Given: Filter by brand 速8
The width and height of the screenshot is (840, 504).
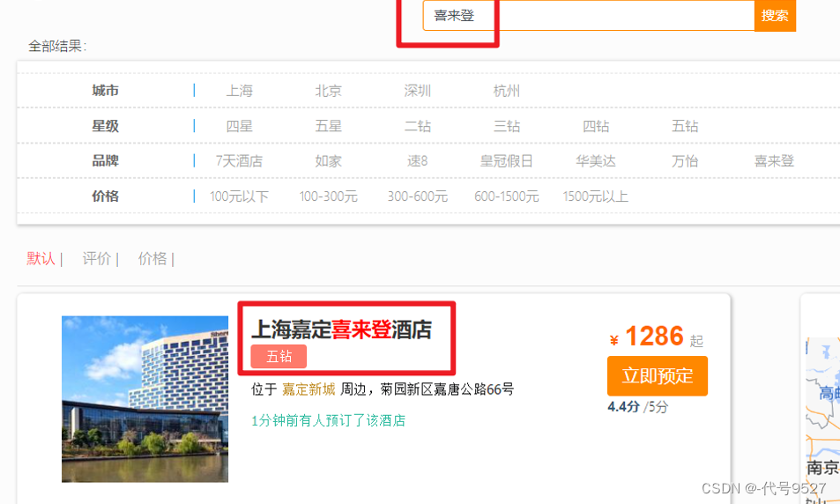Looking at the screenshot, I should (x=417, y=161).
